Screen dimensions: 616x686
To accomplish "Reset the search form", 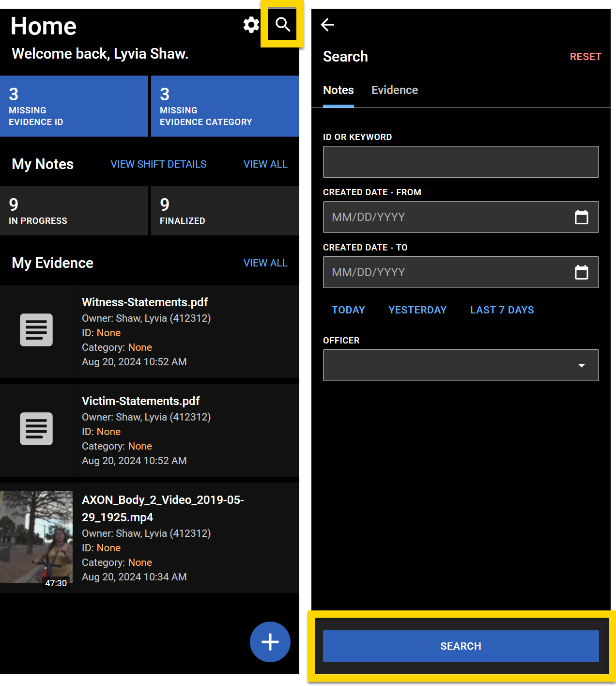I will 585,57.
